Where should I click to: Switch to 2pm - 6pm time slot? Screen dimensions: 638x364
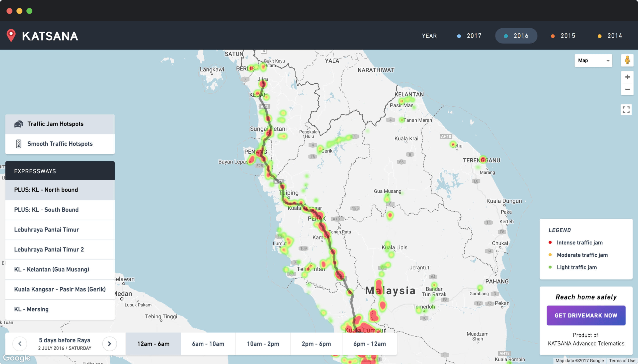click(x=316, y=344)
